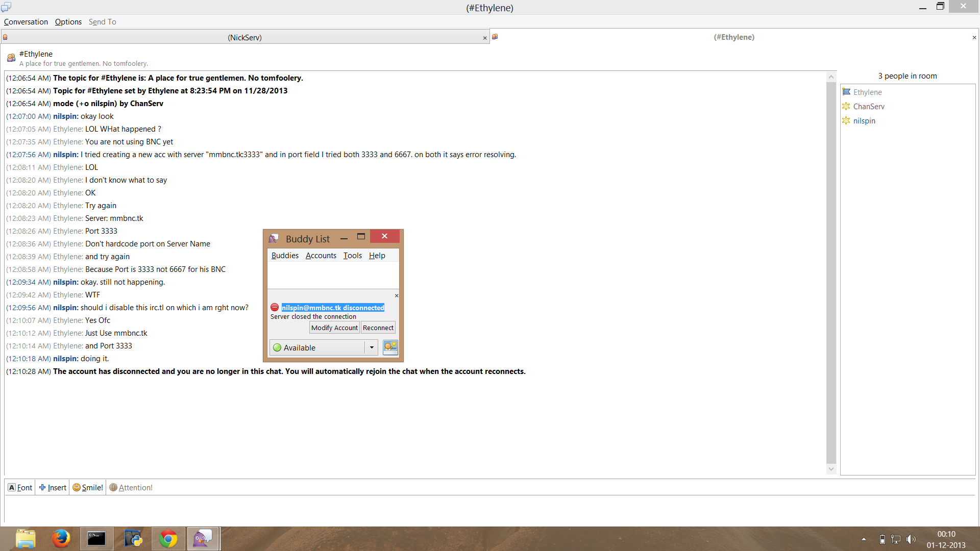Select nilspin in the room user list

tap(864, 121)
